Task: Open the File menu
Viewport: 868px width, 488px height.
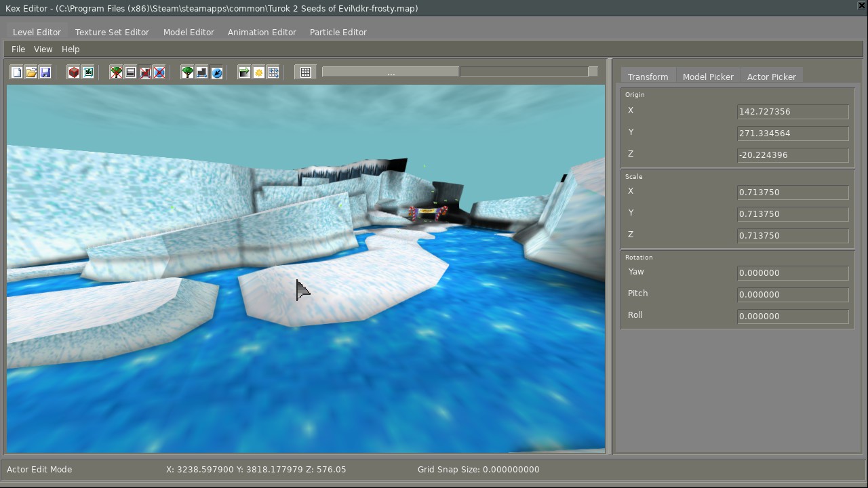Action: click(18, 49)
